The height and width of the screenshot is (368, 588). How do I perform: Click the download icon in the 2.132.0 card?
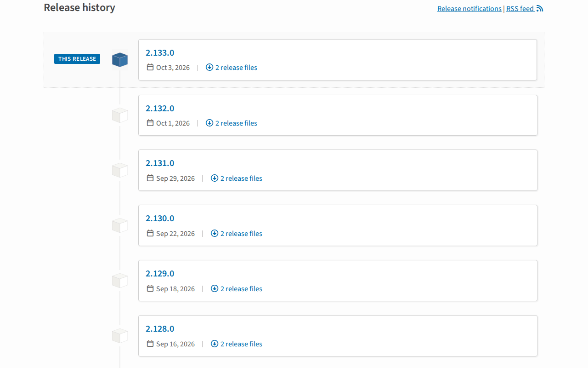[x=209, y=123]
